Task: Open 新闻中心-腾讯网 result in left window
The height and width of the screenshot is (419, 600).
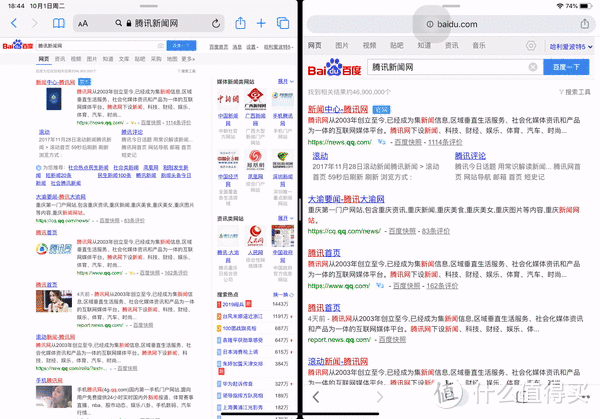Action: (x=55, y=82)
